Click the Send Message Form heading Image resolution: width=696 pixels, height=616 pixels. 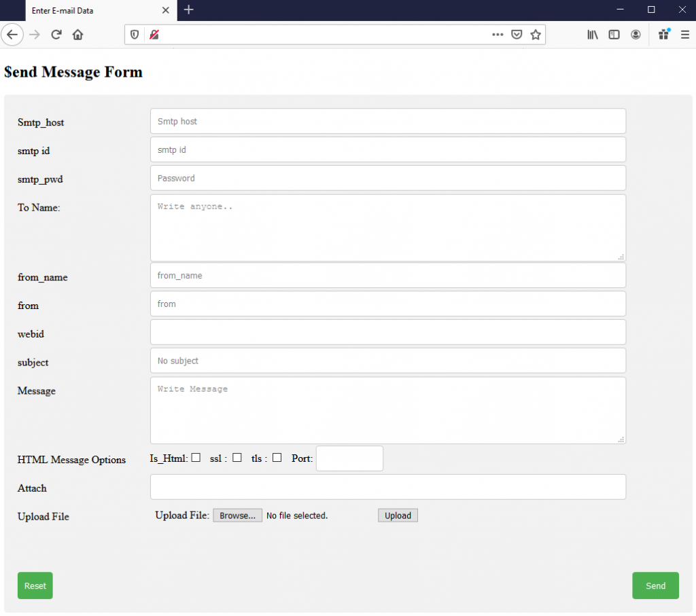coord(73,72)
